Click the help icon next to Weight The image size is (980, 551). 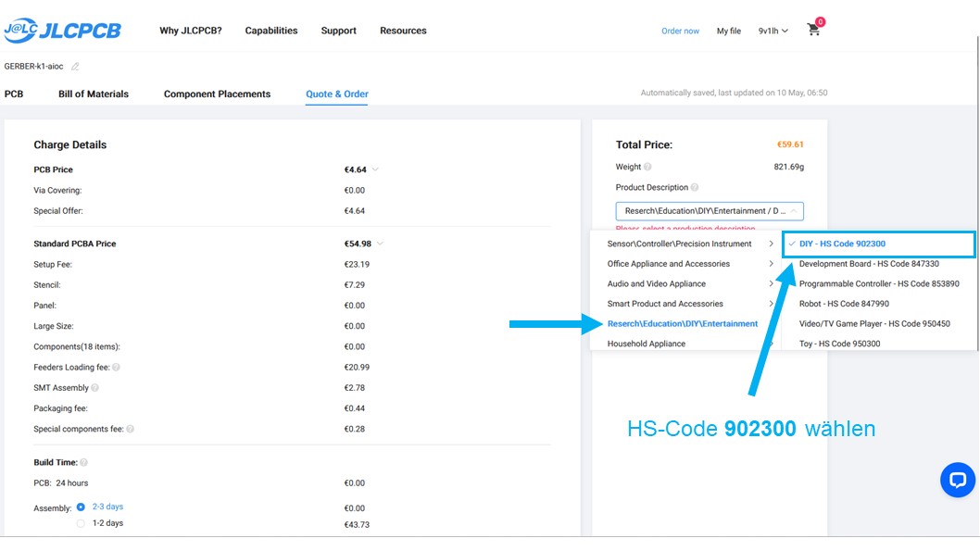(x=647, y=168)
